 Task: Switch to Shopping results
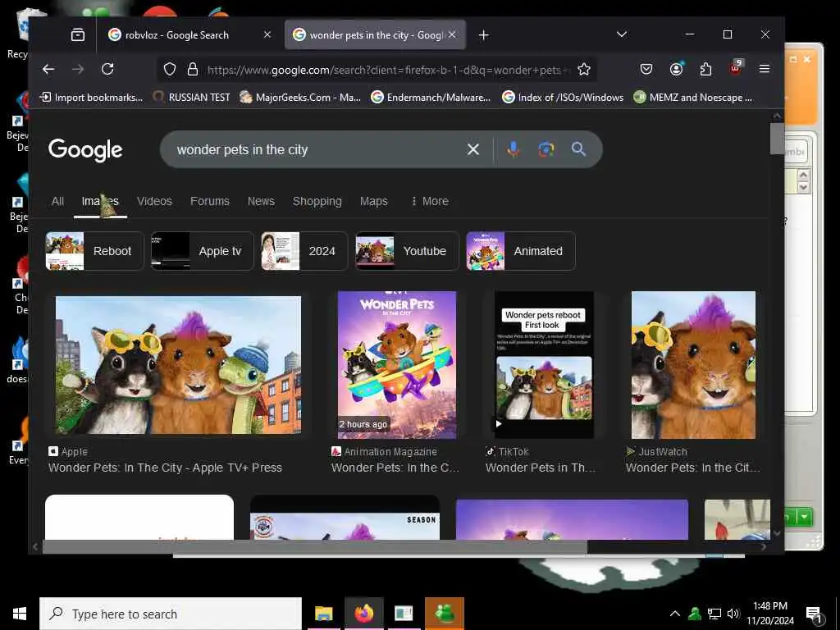[317, 202]
